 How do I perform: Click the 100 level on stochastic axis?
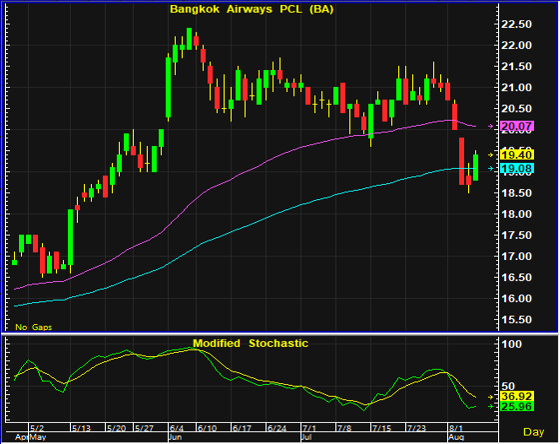[511, 344]
